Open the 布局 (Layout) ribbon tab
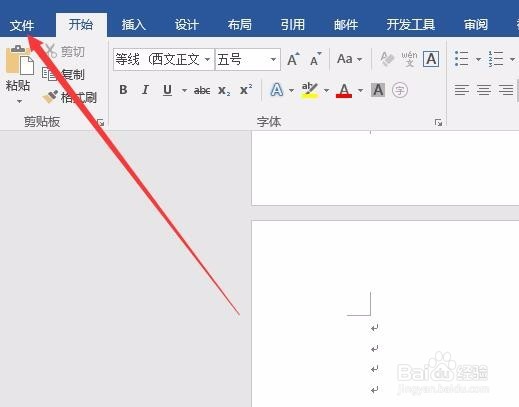Screen dimensions: 519x407 click(x=240, y=25)
